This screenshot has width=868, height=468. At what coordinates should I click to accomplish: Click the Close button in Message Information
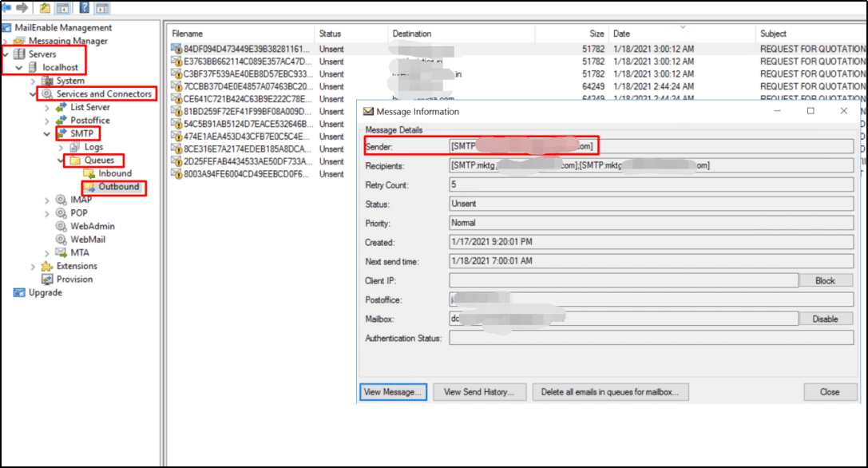coord(830,392)
